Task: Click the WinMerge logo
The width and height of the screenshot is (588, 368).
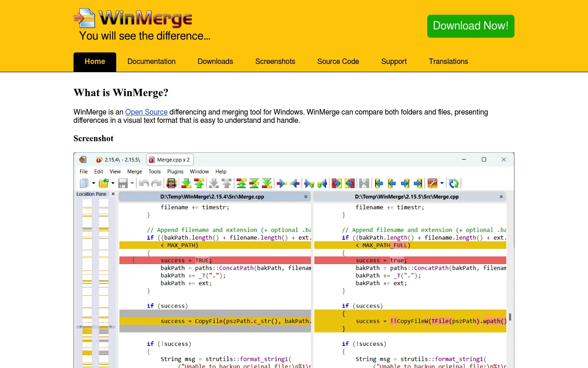Action: (x=133, y=18)
